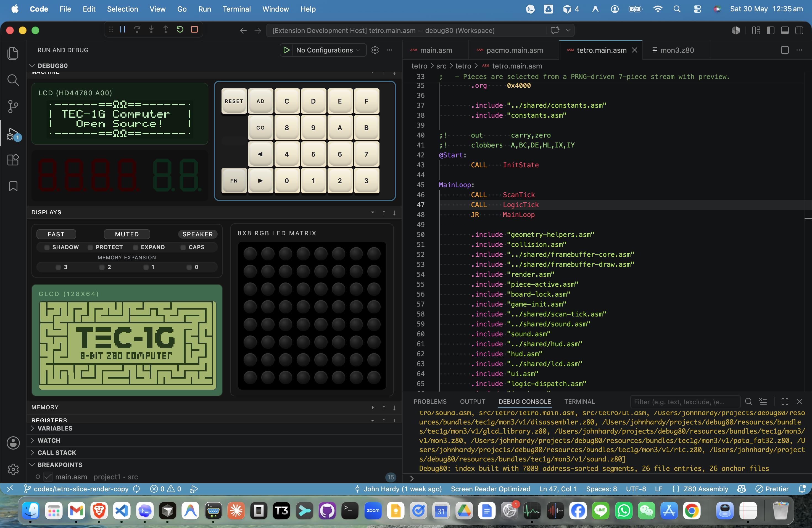This screenshot has width=812, height=528.
Task: Click the Z80 Assembly language mode
Action: (706, 489)
